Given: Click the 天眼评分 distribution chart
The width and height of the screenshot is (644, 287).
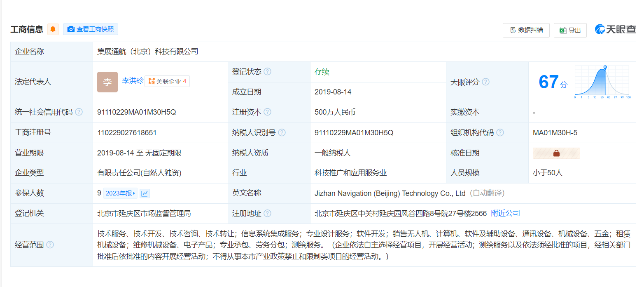Looking at the screenshot, I should pos(602,82).
